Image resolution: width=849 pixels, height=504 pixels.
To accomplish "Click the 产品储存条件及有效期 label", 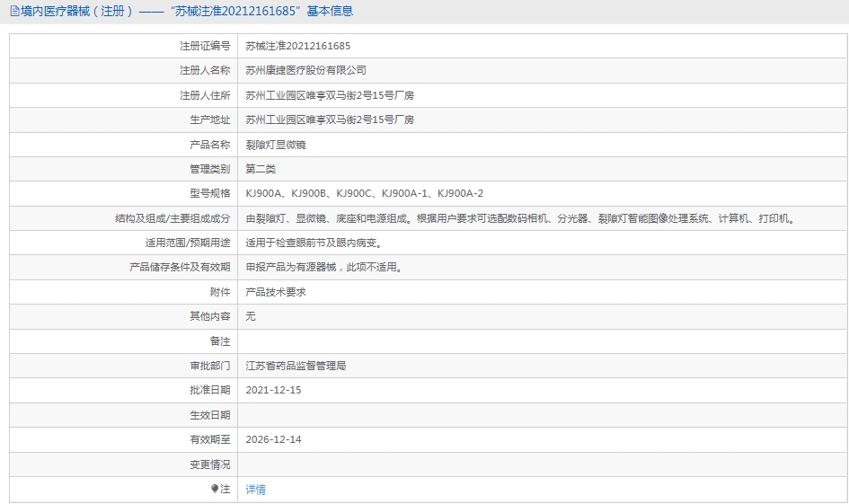I will tap(180, 267).
